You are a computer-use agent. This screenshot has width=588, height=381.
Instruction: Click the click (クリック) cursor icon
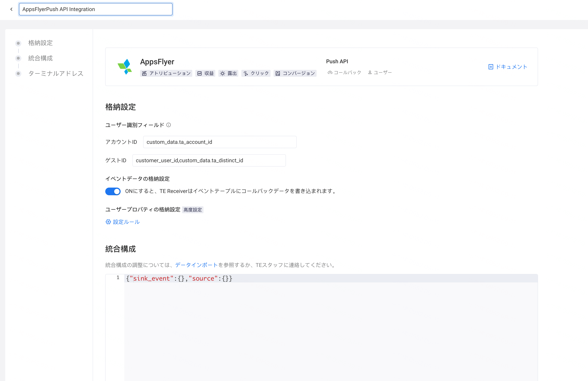(246, 73)
